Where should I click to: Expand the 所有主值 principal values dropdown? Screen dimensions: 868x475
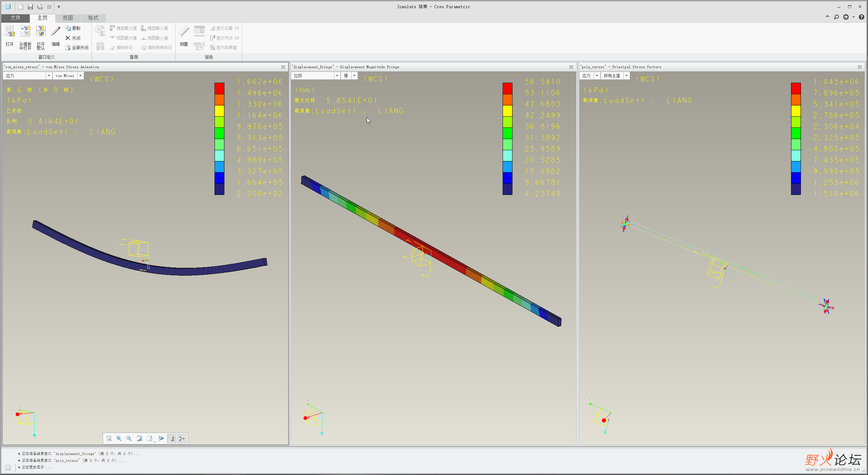626,76
